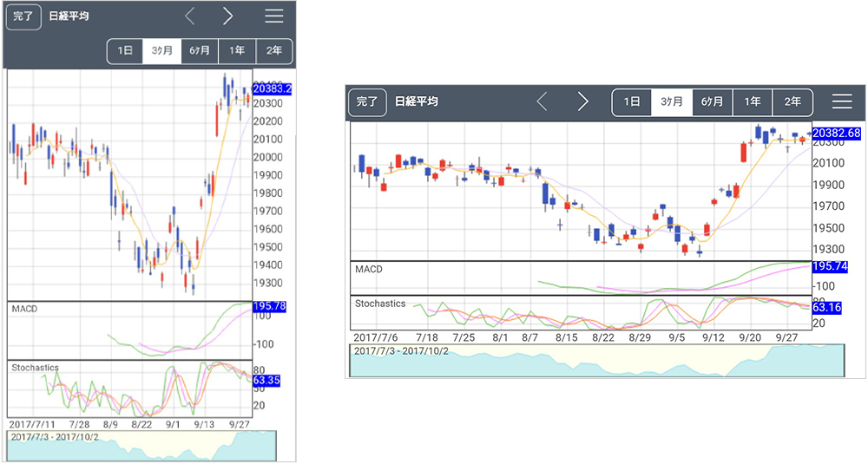Choose the 2年 period in portrait chart
Image resolution: width=868 pixels, height=464 pixels.
(x=274, y=51)
